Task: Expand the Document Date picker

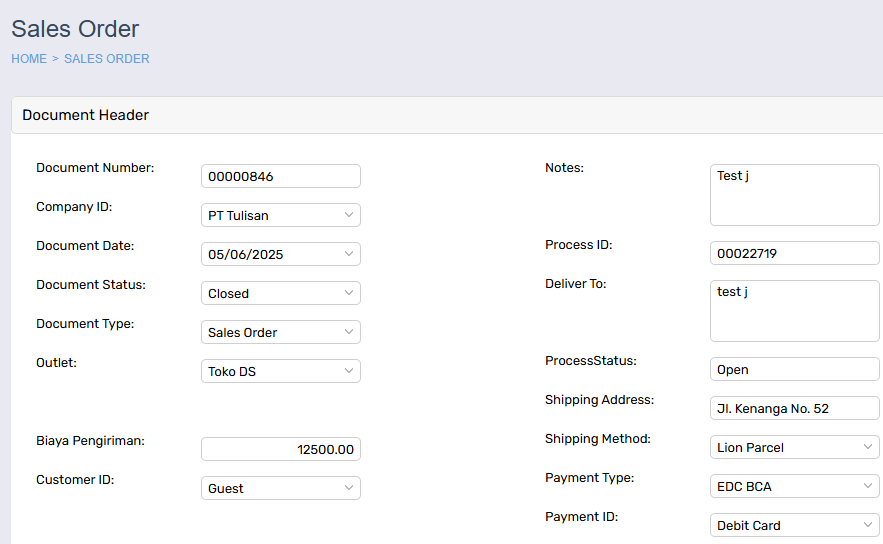Action: (x=280, y=254)
